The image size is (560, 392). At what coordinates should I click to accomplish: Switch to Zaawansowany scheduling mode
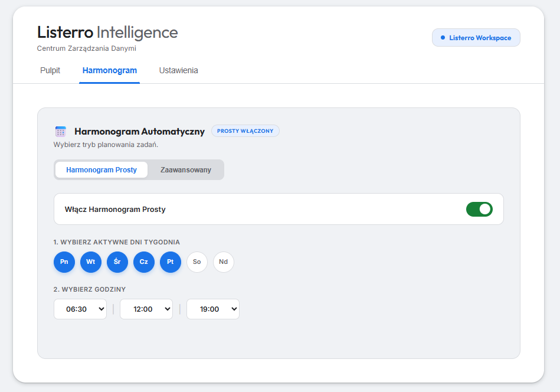(x=186, y=170)
